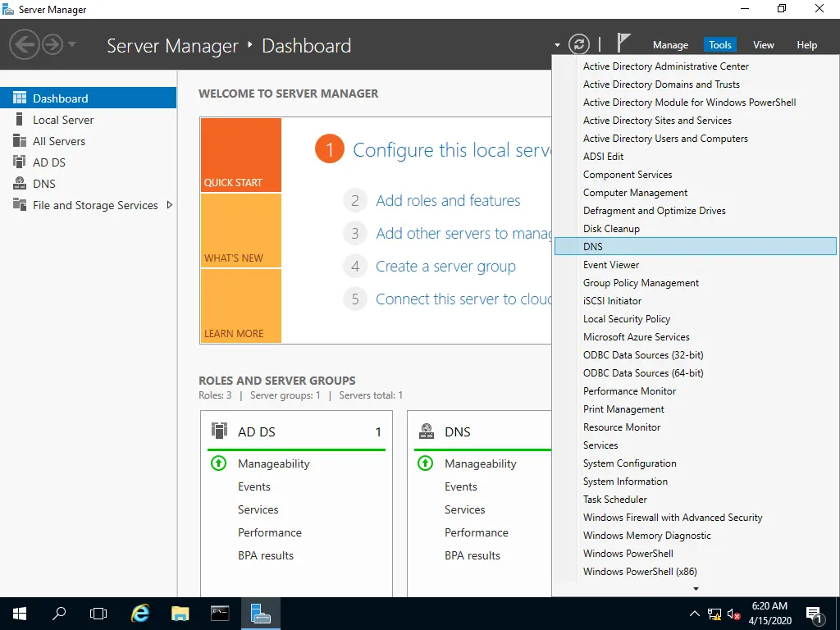Select All Servers in the sidebar
This screenshot has height=630, width=840.
point(59,141)
